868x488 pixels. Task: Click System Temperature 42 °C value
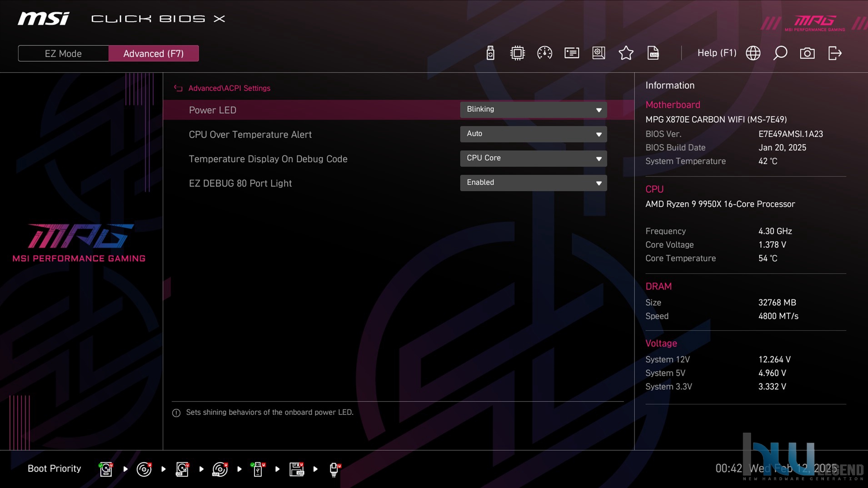coord(767,161)
